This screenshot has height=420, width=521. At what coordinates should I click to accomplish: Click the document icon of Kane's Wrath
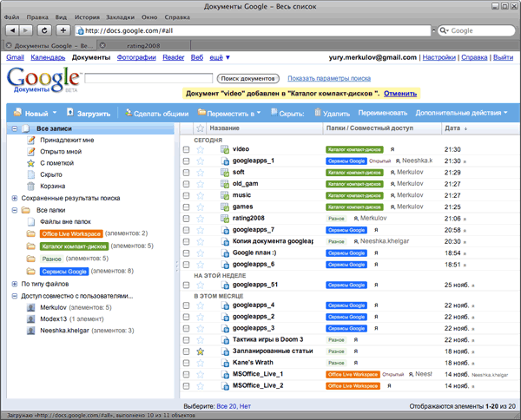point(225,363)
